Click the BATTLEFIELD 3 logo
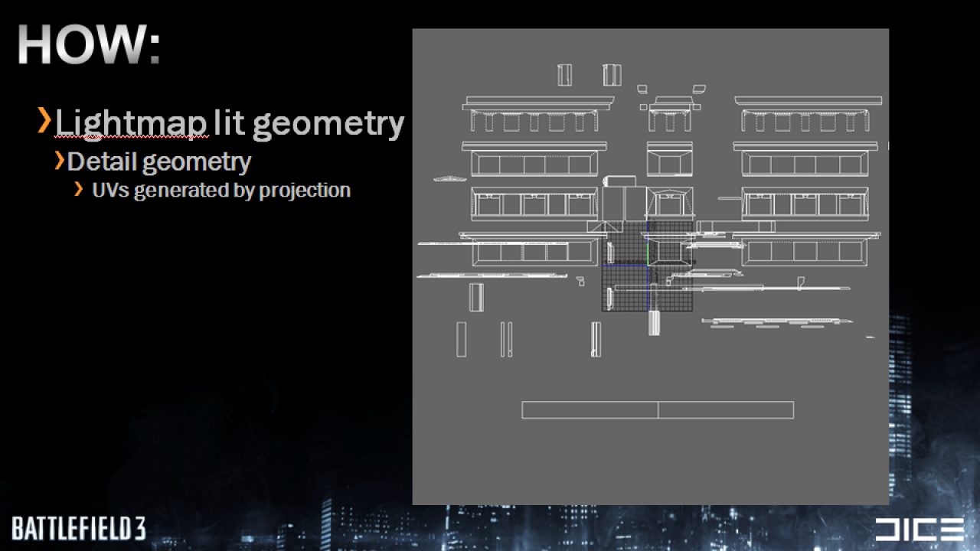The image size is (980, 551). [x=78, y=528]
